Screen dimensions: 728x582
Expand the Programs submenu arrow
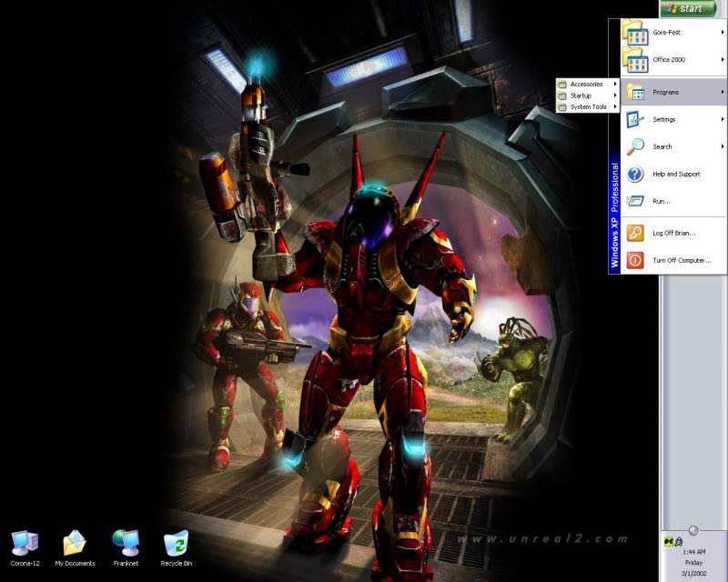[x=723, y=92]
